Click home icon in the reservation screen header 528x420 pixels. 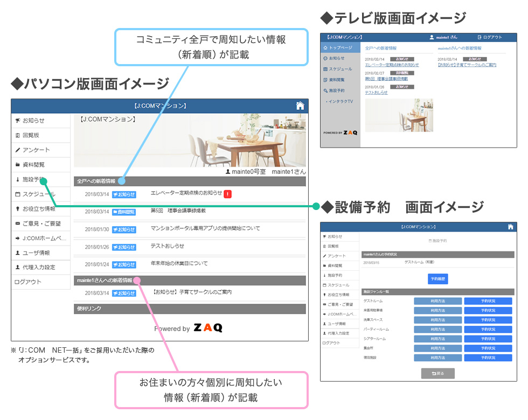click(511, 227)
